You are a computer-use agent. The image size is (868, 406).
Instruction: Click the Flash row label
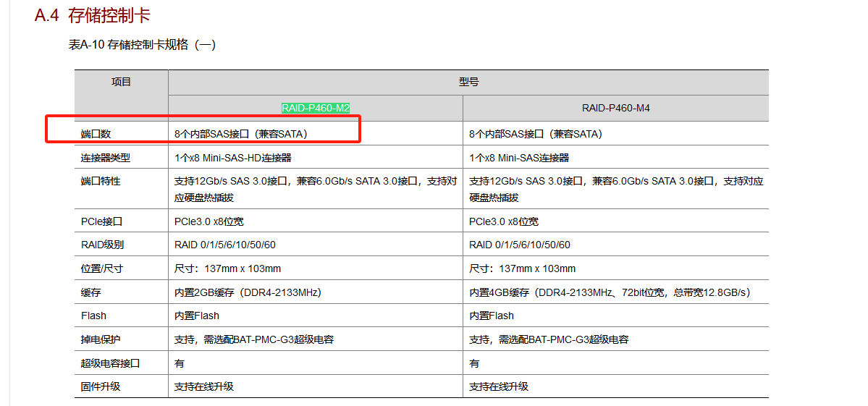point(93,316)
